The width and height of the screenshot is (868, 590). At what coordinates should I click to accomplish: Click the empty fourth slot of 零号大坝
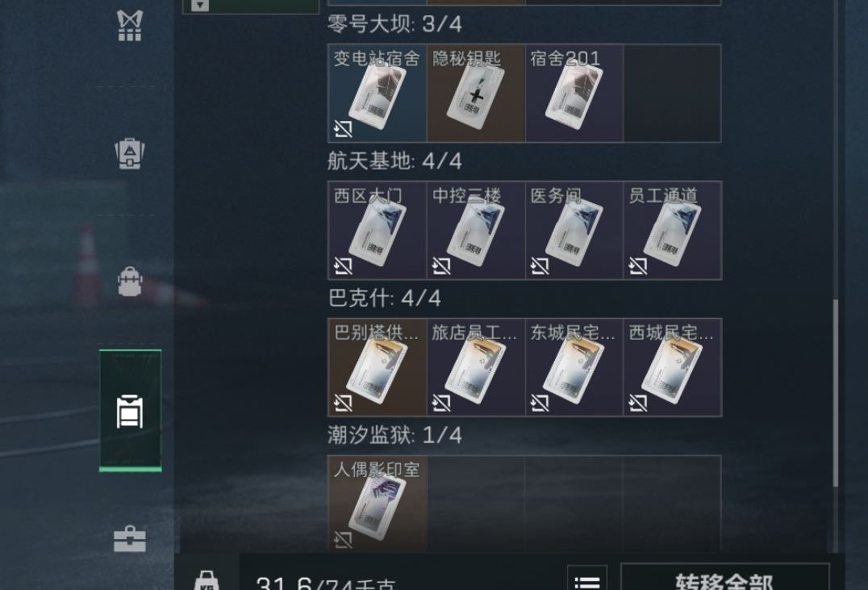[x=673, y=93]
